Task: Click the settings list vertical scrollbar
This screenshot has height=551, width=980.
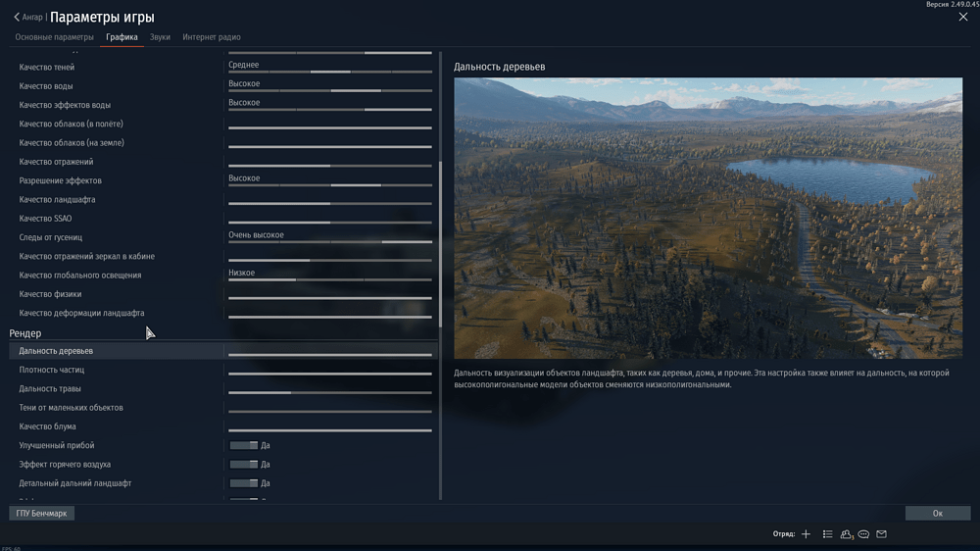Action: click(441, 245)
